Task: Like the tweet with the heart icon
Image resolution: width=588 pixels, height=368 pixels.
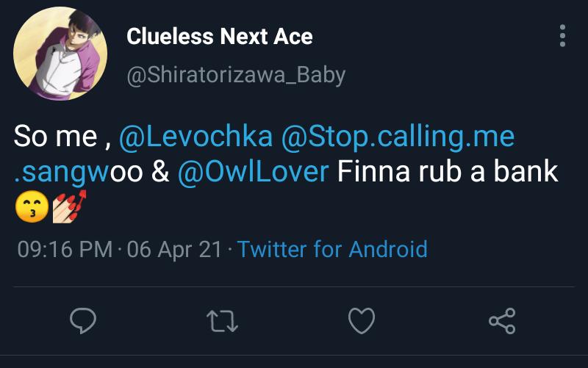Action: pos(361,321)
